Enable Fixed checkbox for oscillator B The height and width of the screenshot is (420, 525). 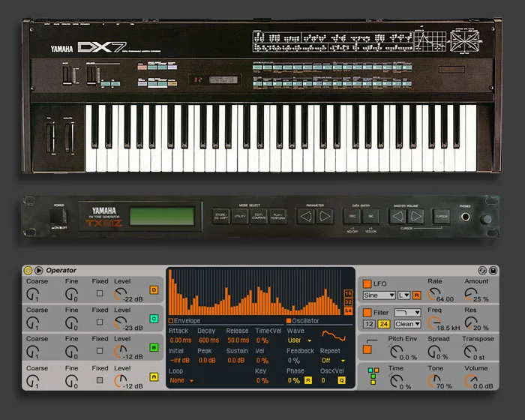(100, 351)
